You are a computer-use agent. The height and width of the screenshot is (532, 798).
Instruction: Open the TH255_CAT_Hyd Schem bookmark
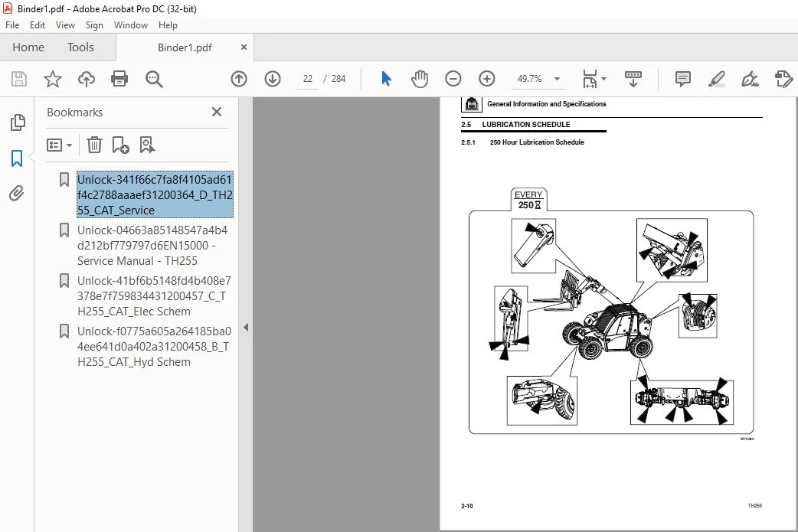point(154,346)
